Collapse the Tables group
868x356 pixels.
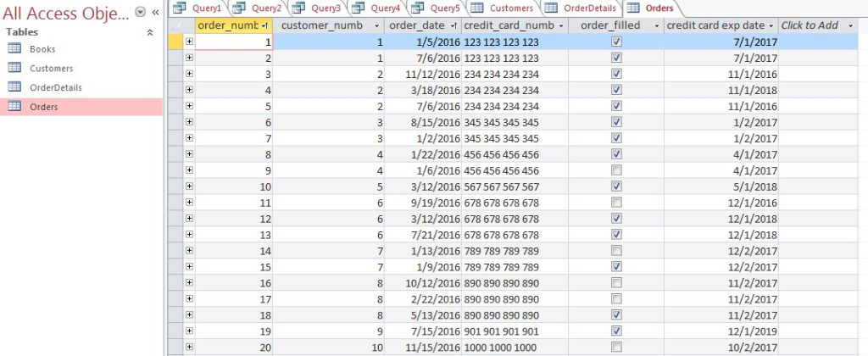coord(149,33)
